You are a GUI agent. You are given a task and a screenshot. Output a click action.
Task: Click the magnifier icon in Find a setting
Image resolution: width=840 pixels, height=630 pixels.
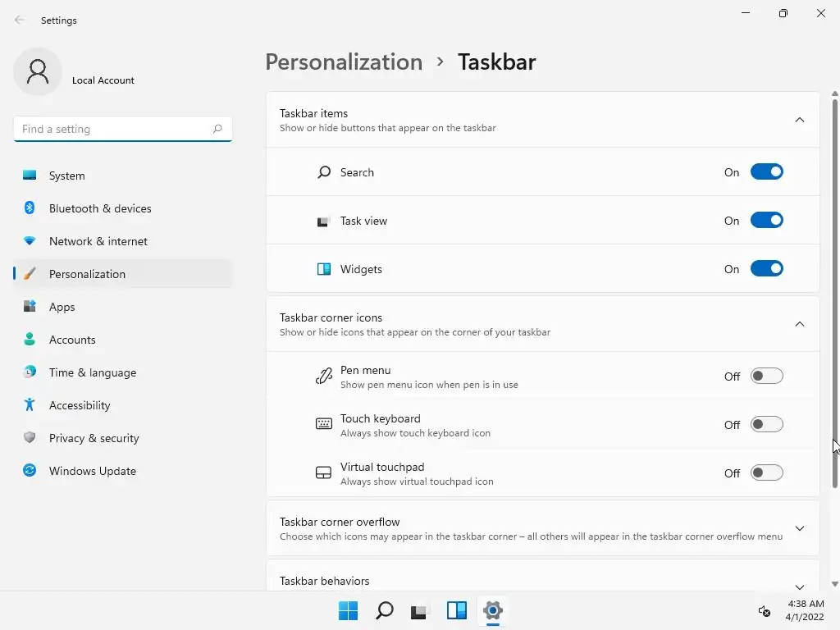[x=217, y=129]
